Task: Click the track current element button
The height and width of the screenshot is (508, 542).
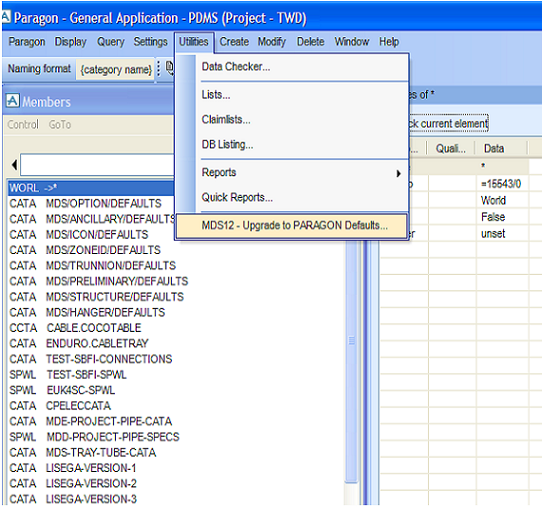Action: (449, 123)
